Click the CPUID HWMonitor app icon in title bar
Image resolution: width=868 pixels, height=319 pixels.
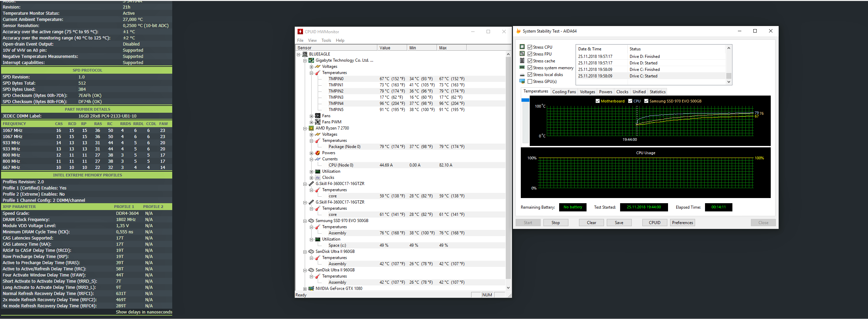(300, 32)
